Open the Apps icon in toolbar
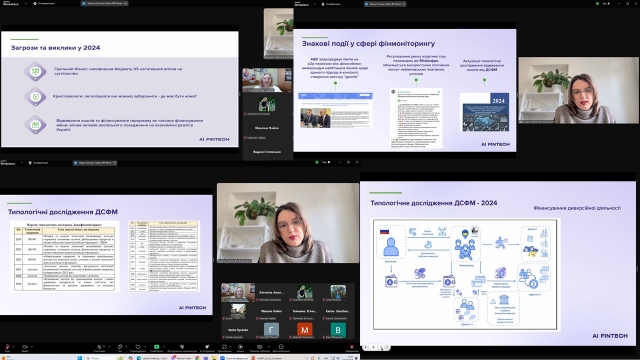Viewport: 640px width, 360px height. point(224,347)
